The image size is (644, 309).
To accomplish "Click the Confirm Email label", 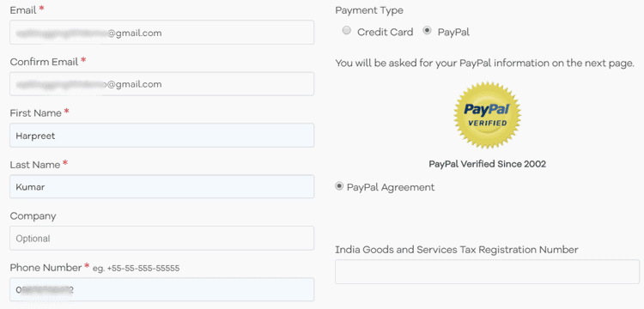I will (44, 62).
